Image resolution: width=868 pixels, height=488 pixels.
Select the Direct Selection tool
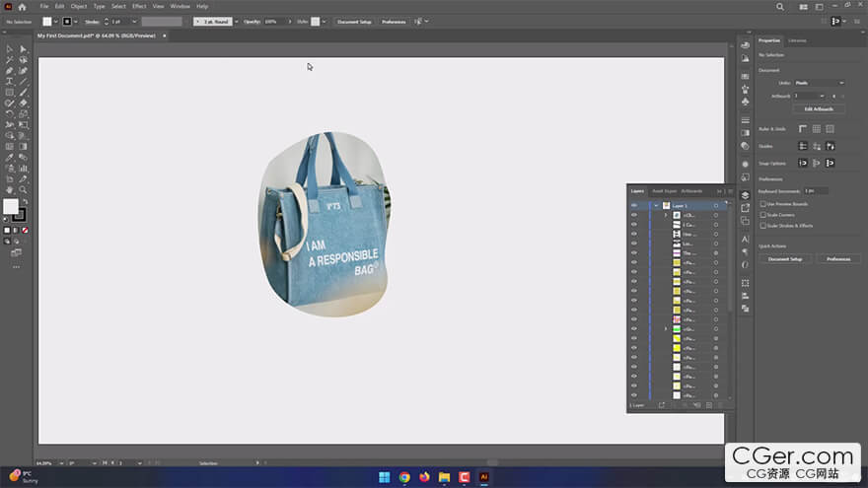point(24,48)
